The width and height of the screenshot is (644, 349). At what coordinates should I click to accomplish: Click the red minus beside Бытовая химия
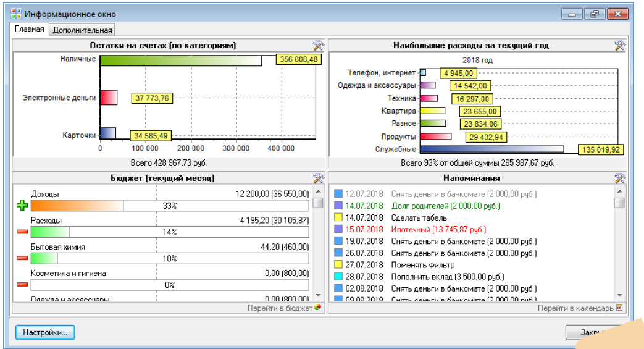pos(22,258)
